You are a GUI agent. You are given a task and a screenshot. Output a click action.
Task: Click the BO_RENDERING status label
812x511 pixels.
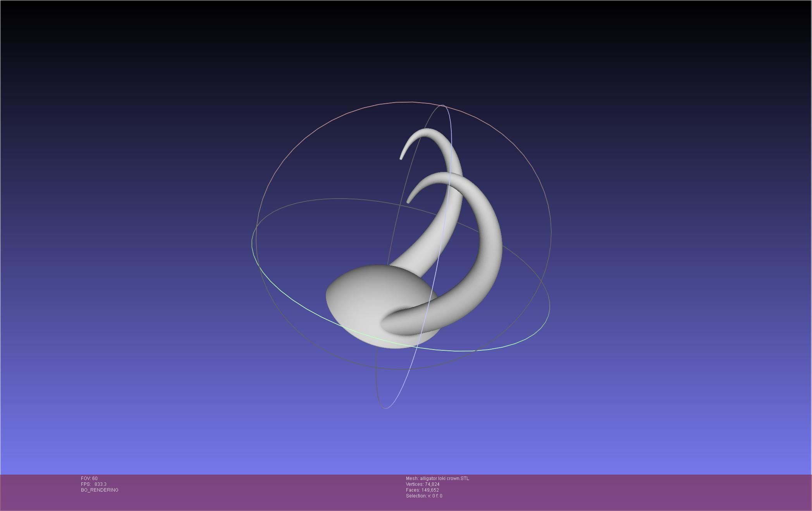click(x=100, y=490)
